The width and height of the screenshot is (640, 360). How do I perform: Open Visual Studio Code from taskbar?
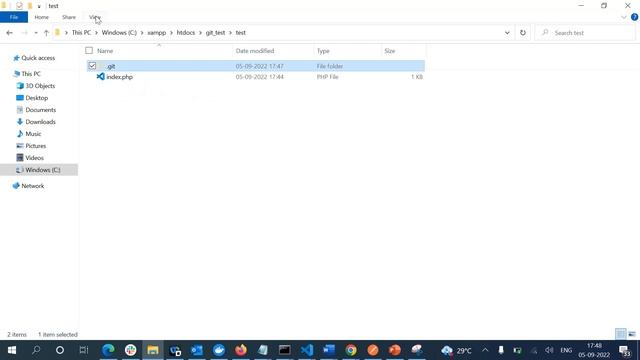tap(307, 350)
